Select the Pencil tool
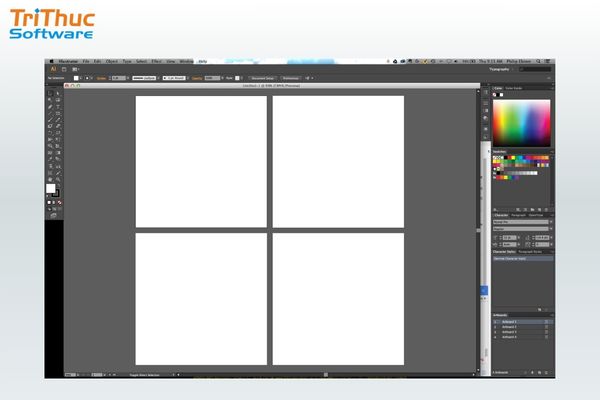This screenshot has width=600, height=400. (x=58, y=120)
